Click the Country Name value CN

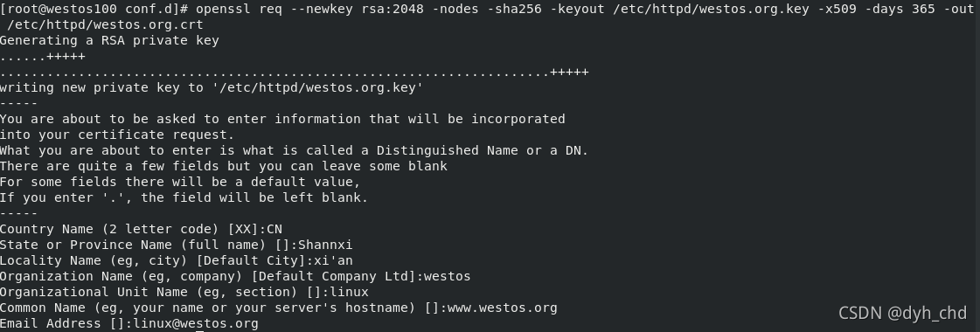[x=275, y=229]
